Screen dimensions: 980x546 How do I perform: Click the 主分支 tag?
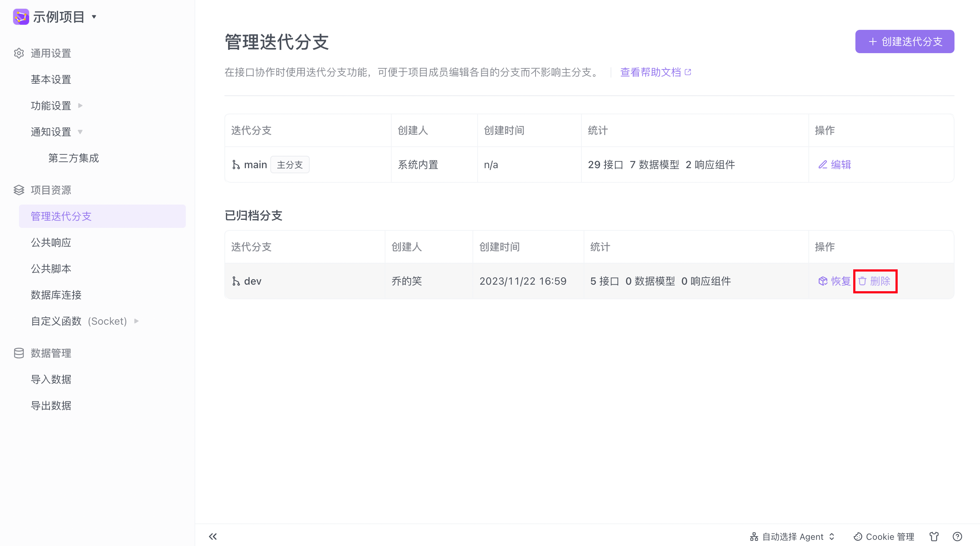(x=290, y=165)
